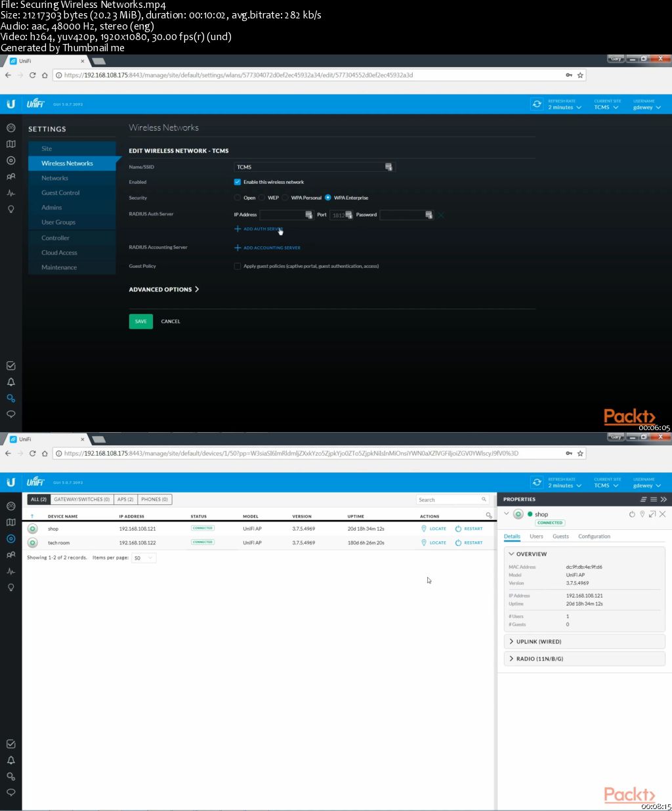Screen dimensions: 672x811
Task: Select Site in Settings menu
Action: 72,148
